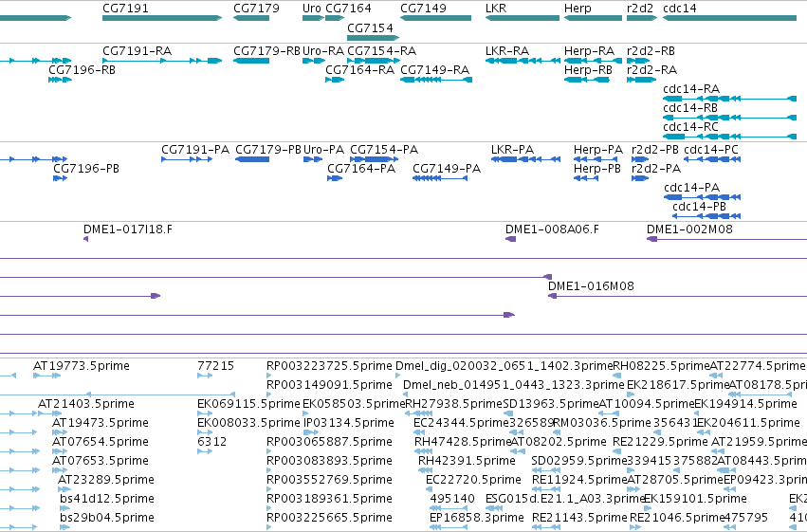
Task: Select the cdc14 gene label
Action: pyautogui.click(x=679, y=9)
